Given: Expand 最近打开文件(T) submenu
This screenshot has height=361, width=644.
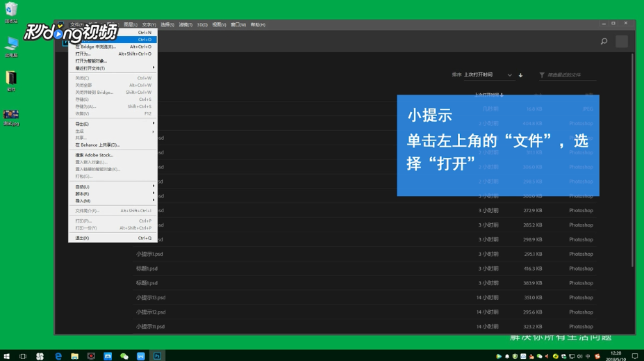Looking at the screenshot, I should click(113, 68).
